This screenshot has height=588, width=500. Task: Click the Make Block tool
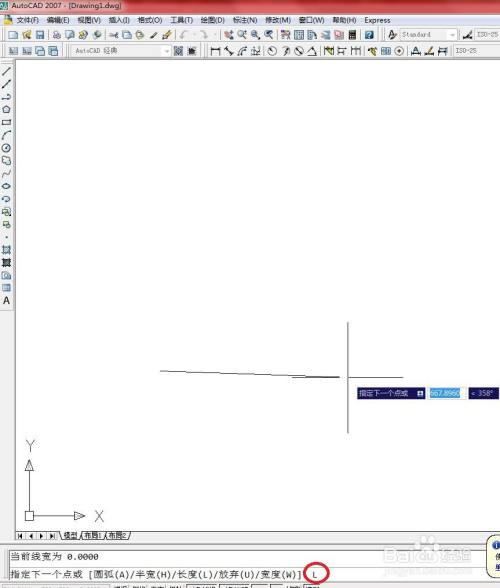[x=6, y=225]
